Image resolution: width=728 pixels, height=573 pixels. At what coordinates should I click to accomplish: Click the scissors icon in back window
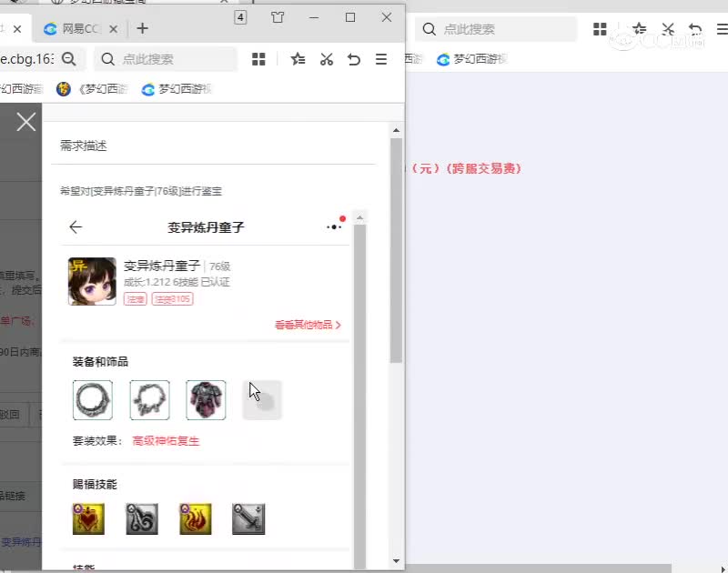click(668, 29)
